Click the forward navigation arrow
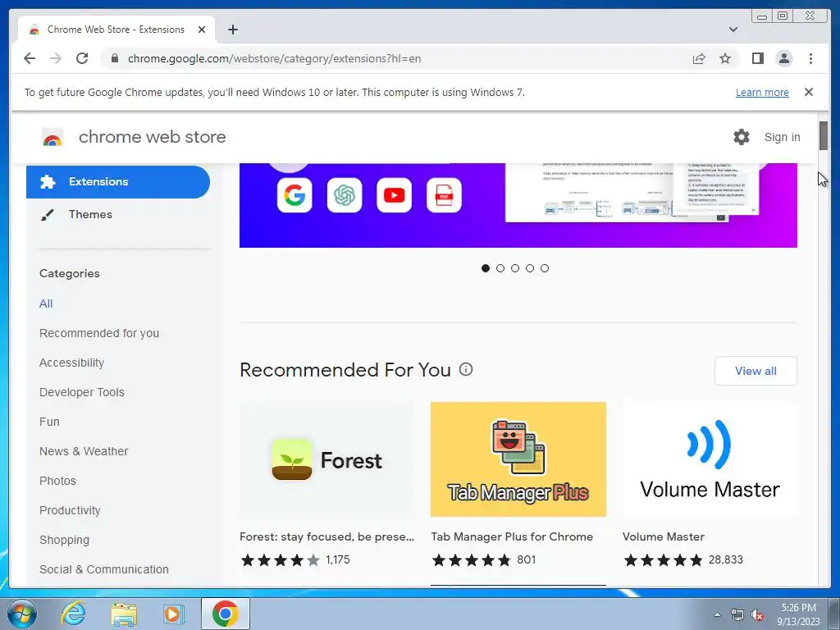This screenshot has height=630, width=840. pyautogui.click(x=56, y=58)
